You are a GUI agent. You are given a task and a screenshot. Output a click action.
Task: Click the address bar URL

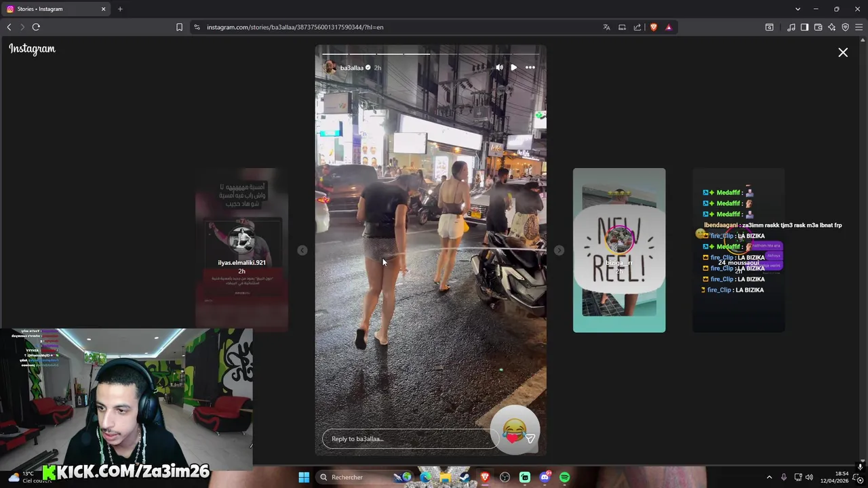[295, 27]
